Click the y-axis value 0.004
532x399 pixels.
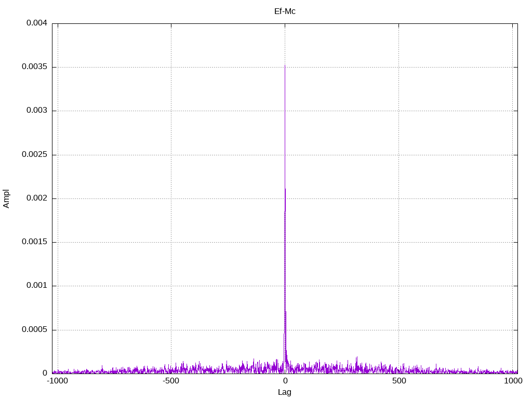37,23
